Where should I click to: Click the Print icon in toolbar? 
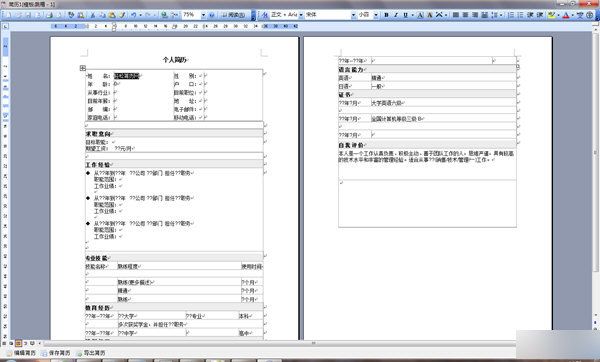tap(49, 15)
